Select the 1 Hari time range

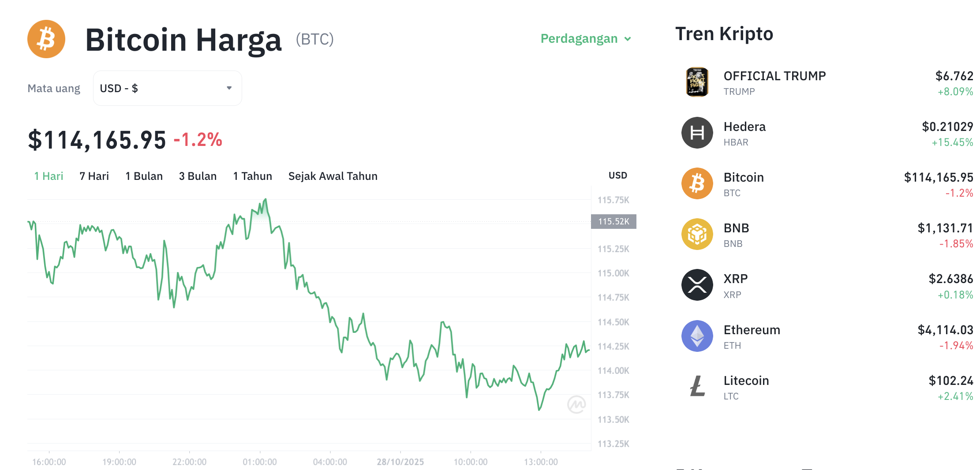[x=49, y=176]
